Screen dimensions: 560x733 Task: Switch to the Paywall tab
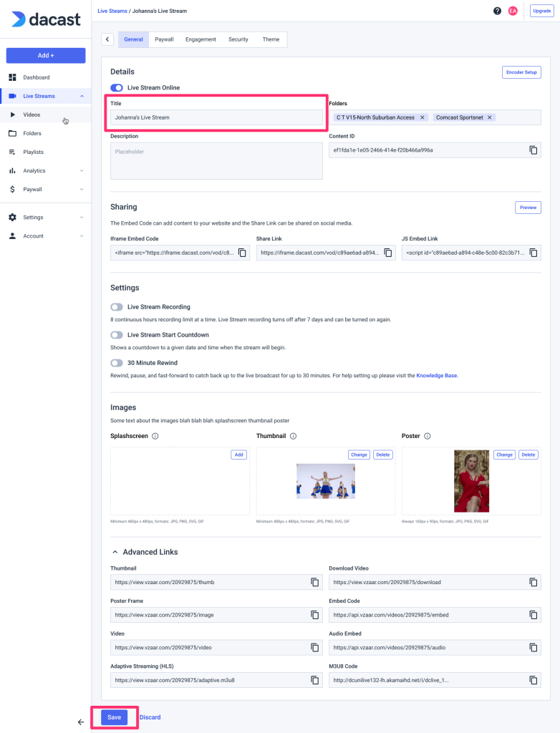[x=164, y=39]
